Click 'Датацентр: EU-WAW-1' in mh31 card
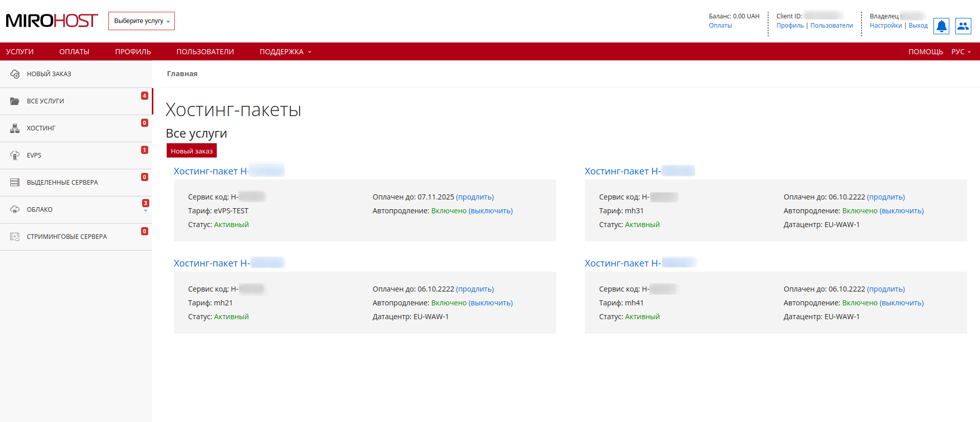The image size is (980, 422). [822, 225]
